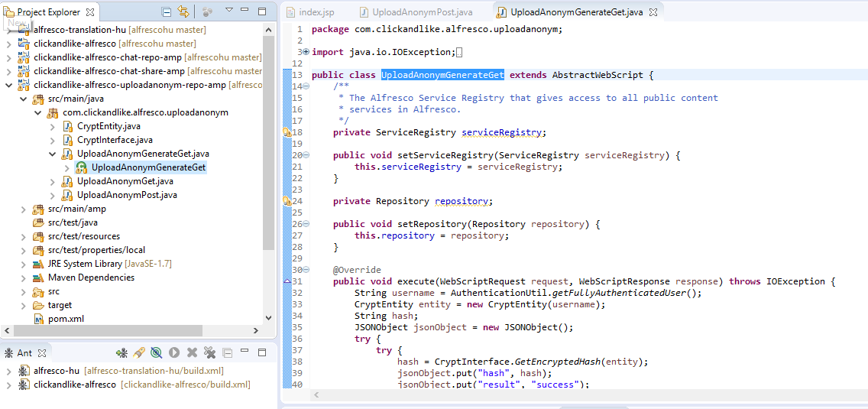Maximize the Project Explorer view

click(262, 11)
